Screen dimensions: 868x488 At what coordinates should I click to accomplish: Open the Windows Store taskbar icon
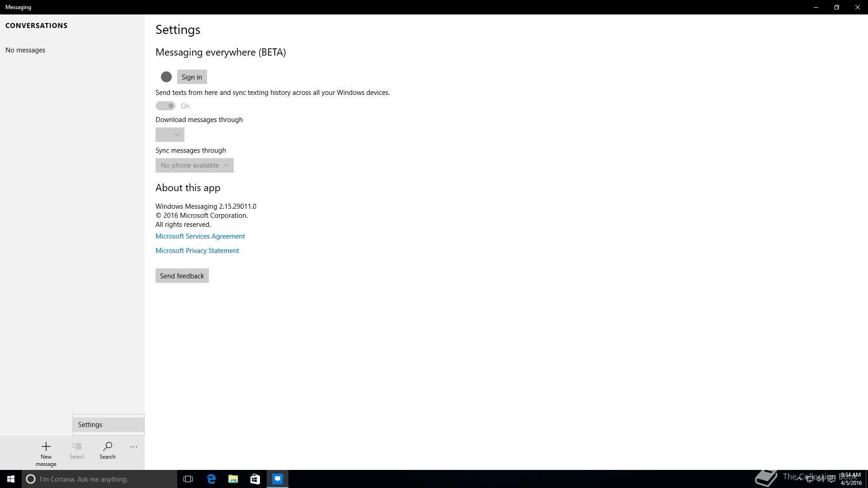(x=255, y=479)
